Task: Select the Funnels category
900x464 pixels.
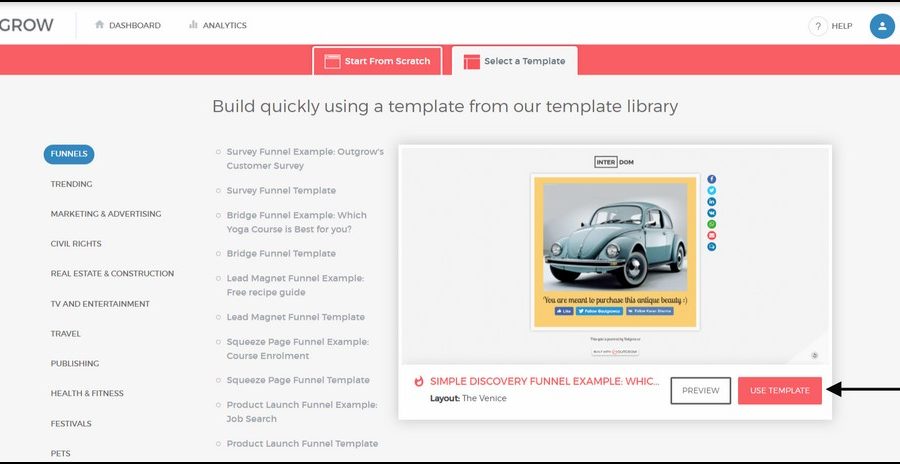Action: 69,154
